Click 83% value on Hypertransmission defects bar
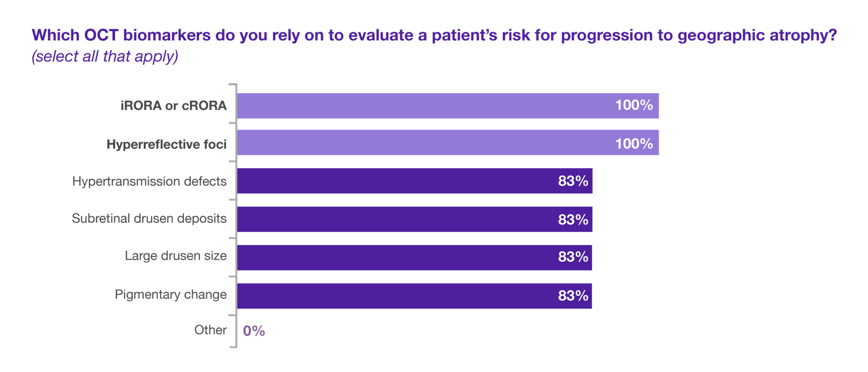Screen dimensions: 868x372 coord(573,181)
